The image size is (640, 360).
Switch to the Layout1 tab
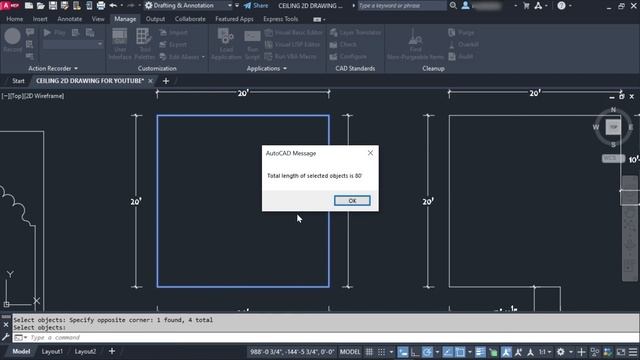pos(52,351)
